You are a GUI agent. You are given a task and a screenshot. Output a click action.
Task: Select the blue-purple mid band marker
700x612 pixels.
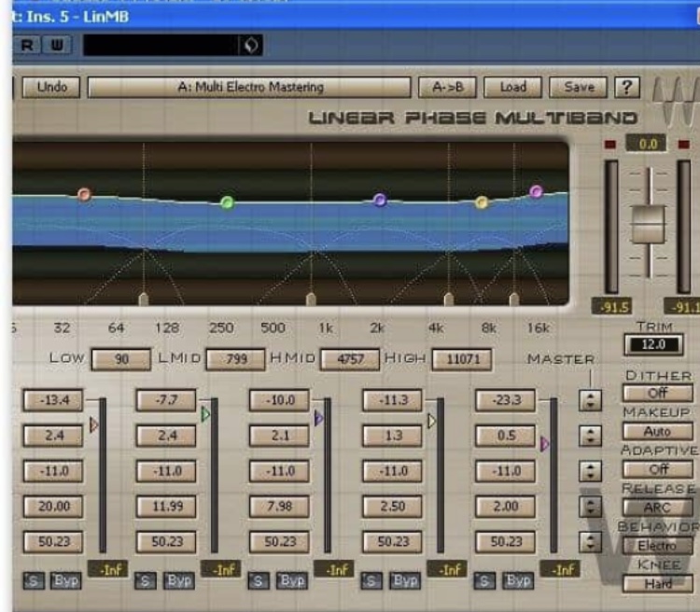(x=380, y=200)
